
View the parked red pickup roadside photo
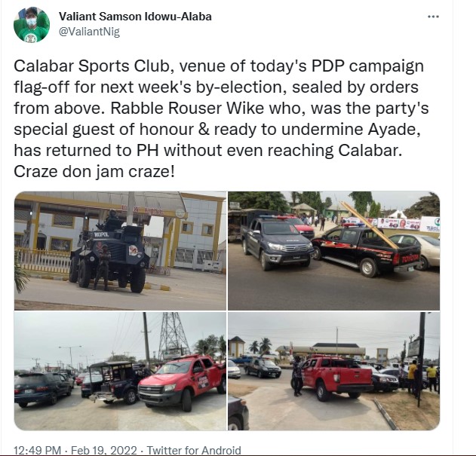coord(334,371)
